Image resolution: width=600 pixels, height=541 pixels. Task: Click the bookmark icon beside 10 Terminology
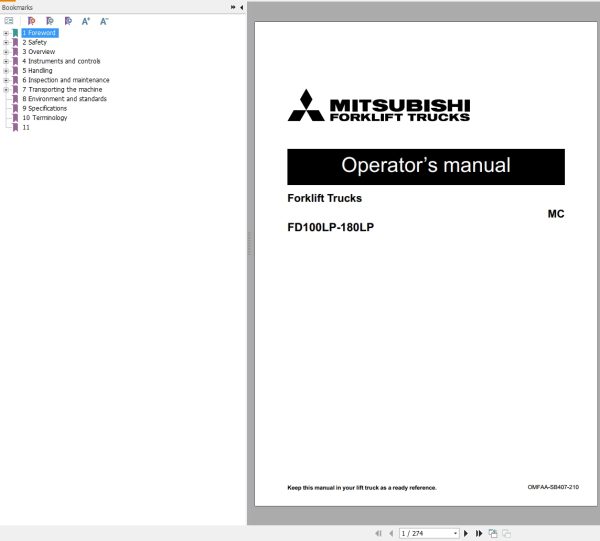tap(15, 118)
